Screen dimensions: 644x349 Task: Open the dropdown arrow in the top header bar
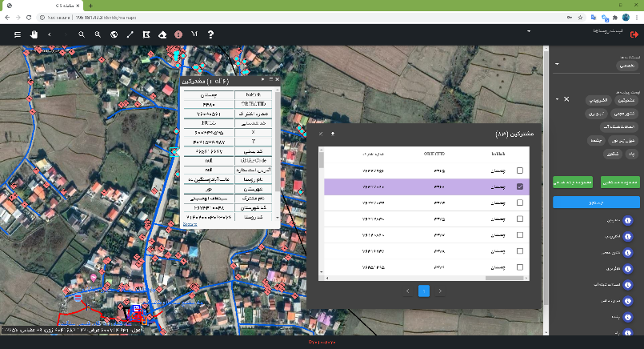coord(529,31)
